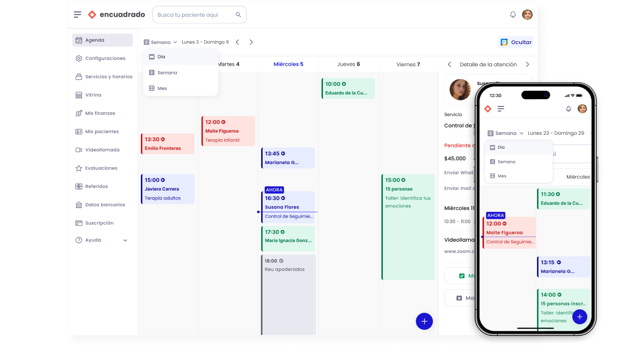
Task: Click the phone add appointment plus button
Action: pyautogui.click(x=580, y=317)
